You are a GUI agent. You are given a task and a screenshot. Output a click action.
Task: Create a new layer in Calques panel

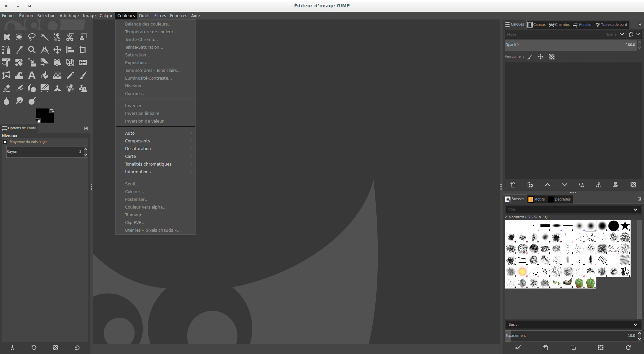pyautogui.click(x=513, y=185)
